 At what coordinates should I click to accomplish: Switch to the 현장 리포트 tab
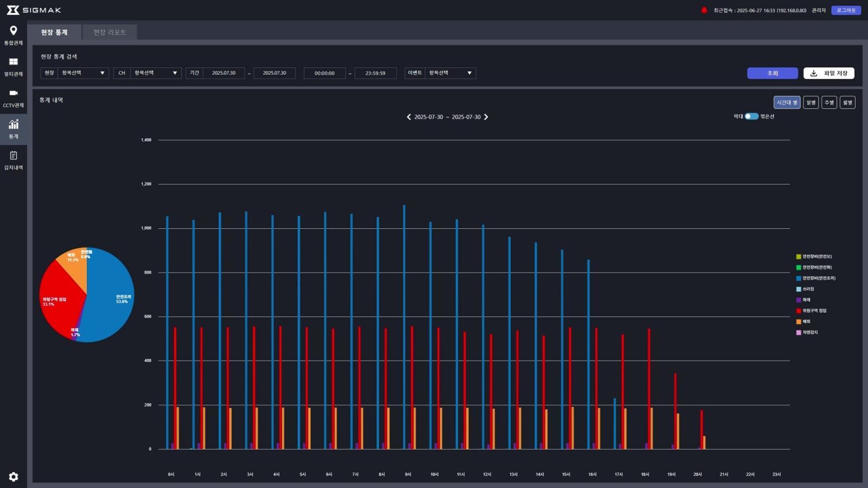[110, 33]
